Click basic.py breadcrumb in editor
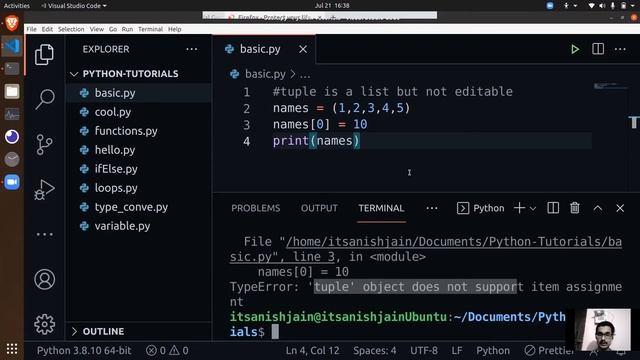This screenshot has height=360, width=640. pos(265,74)
